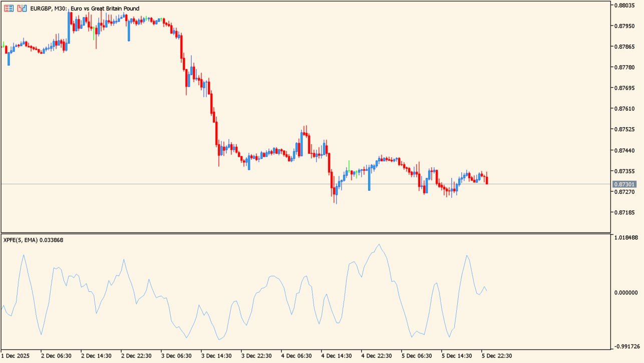Click the 2 Dec 22:30 time label
This screenshot has height=363, width=644.
[136, 356]
